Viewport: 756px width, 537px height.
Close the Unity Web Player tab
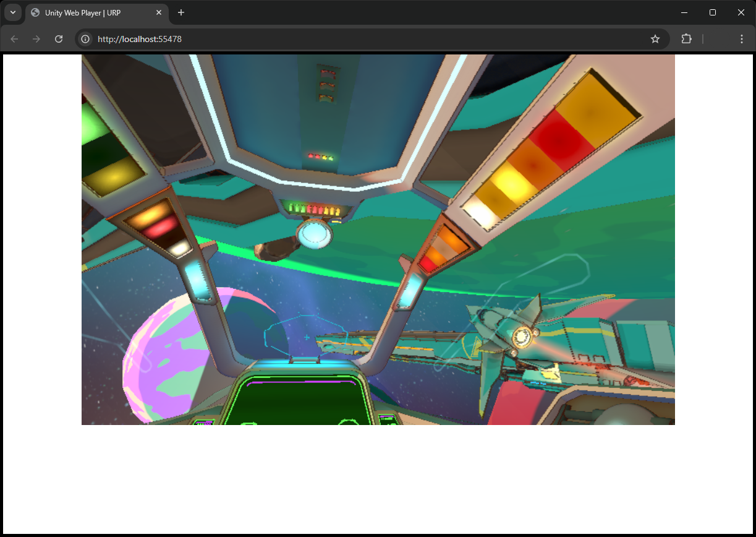pos(159,12)
